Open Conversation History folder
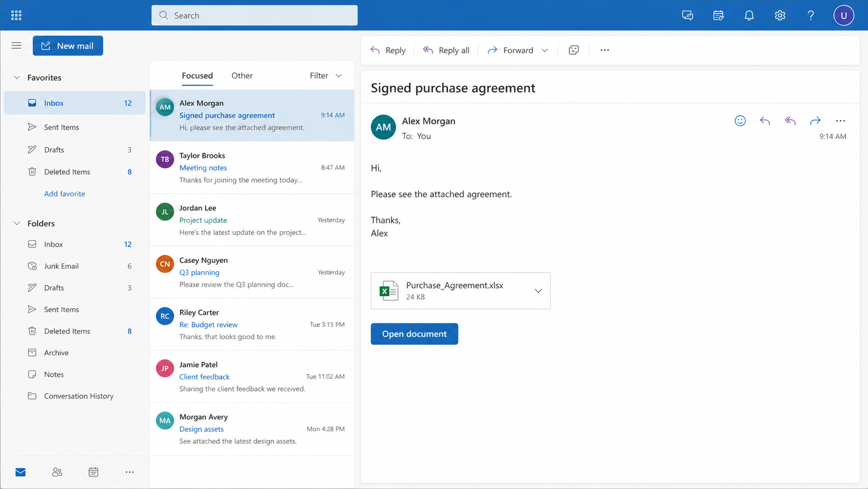 [75, 396]
